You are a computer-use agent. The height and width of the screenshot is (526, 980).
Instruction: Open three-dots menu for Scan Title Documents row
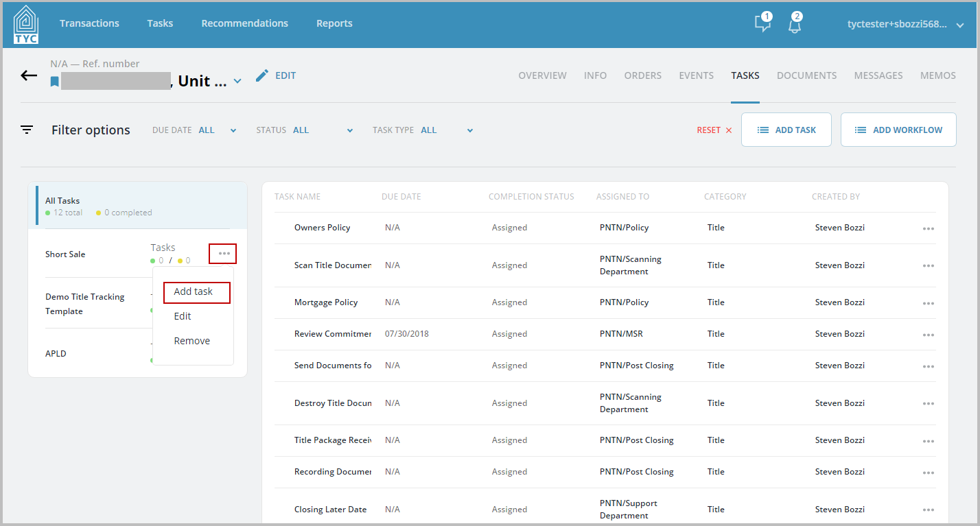(929, 266)
